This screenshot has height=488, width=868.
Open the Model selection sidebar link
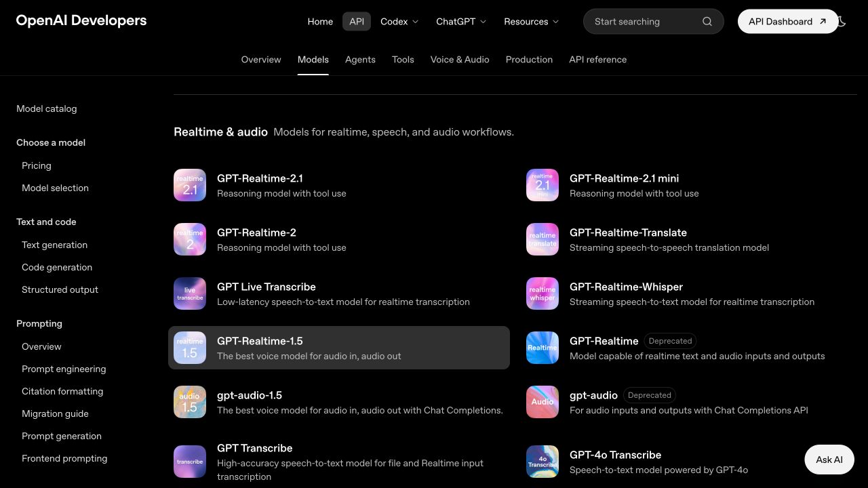(56, 188)
